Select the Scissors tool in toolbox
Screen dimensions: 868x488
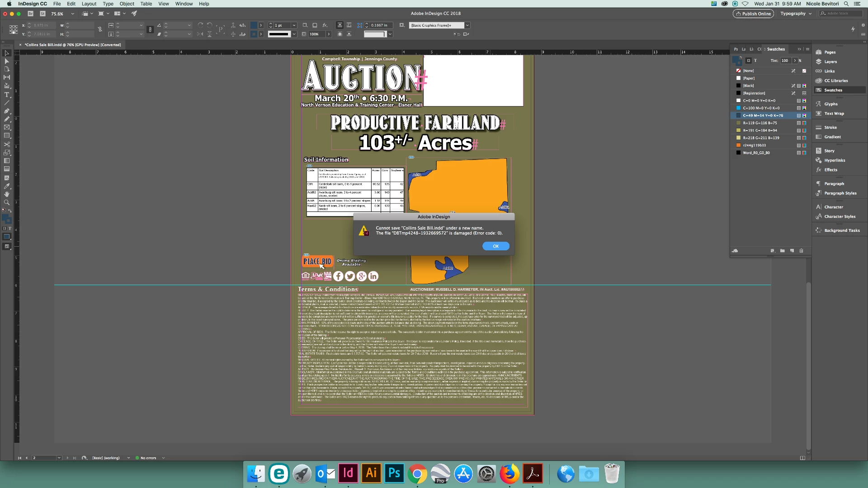pos(7,145)
